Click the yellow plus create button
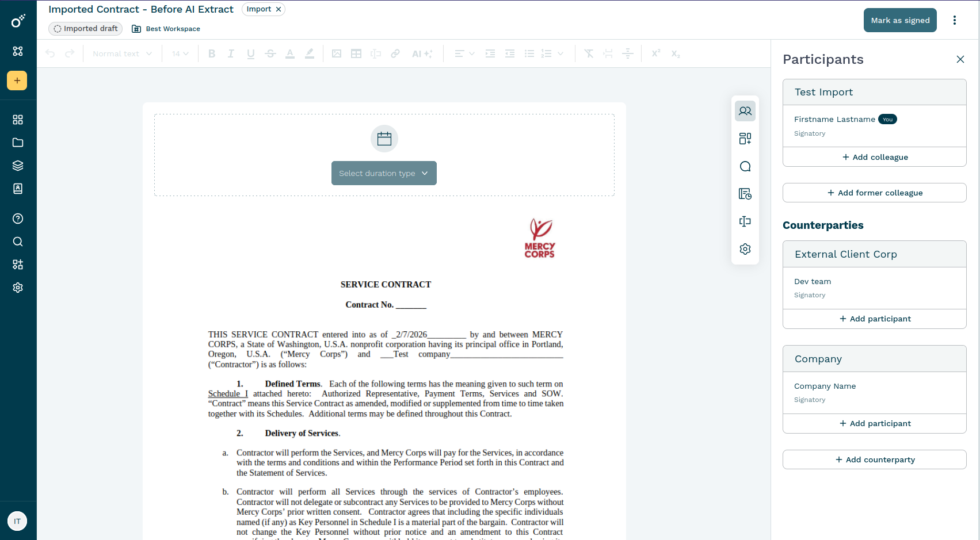Image resolution: width=980 pixels, height=540 pixels. [17, 81]
